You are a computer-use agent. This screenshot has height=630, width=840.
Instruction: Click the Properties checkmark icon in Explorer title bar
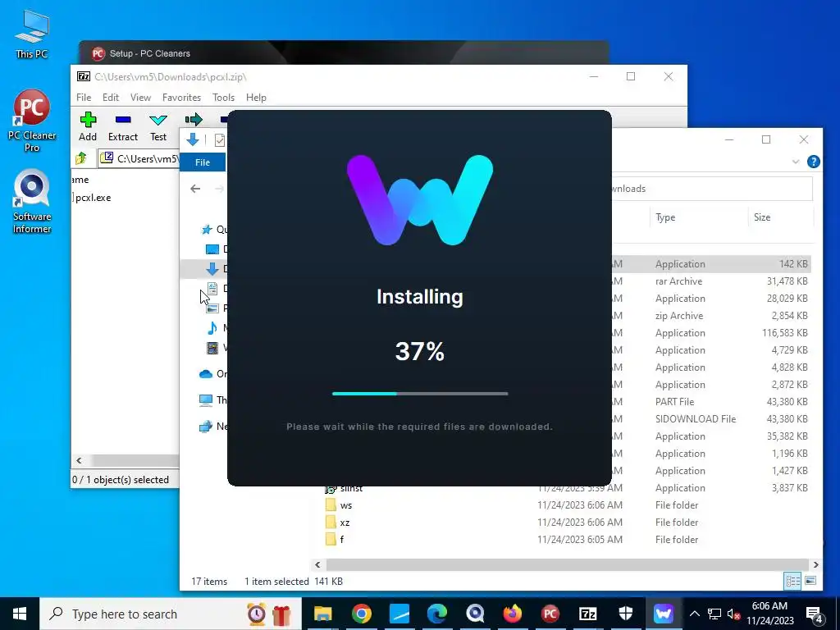tap(220, 139)
